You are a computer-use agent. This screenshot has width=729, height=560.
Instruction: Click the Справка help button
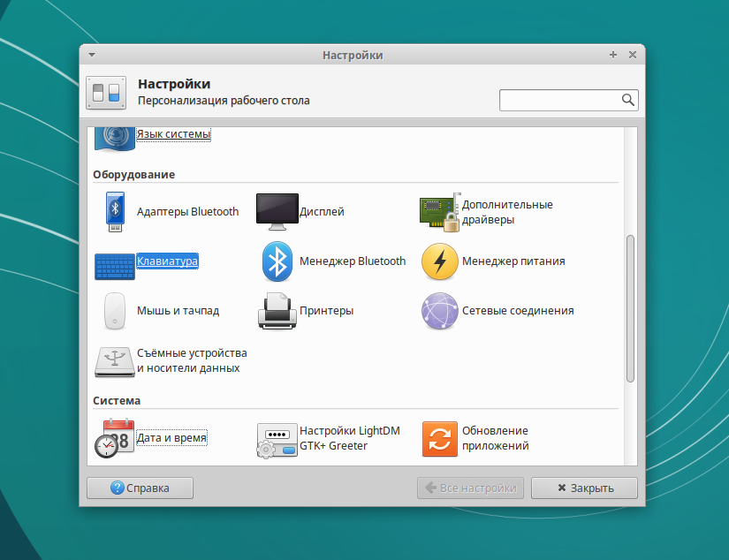pos(140,488)
